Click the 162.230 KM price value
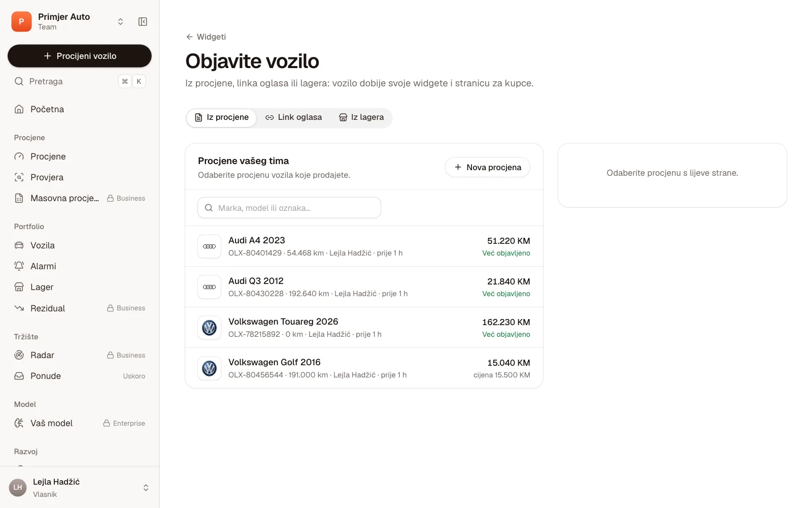812x508 pixels. coord(506,322)
